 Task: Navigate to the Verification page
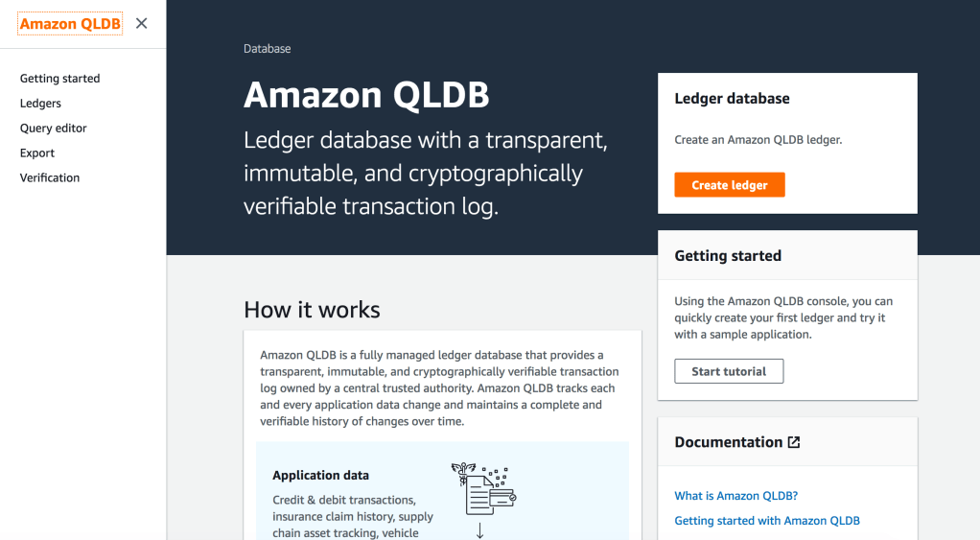[50, 178]
